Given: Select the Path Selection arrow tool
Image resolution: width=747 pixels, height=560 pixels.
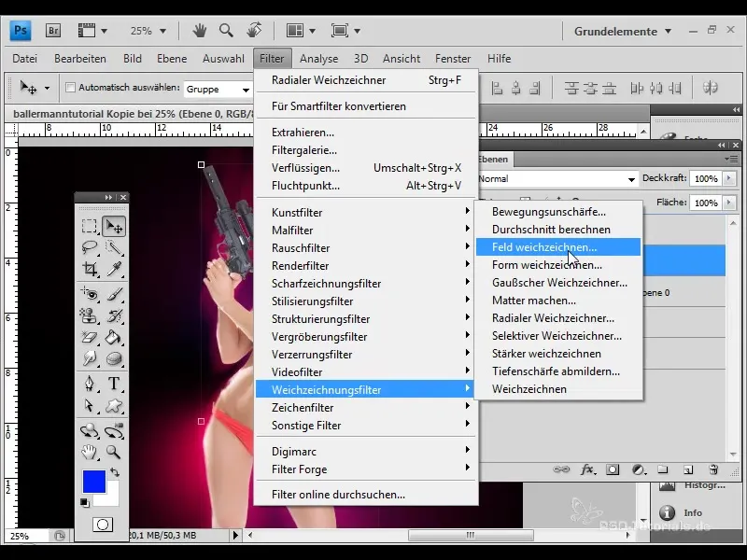Looking at the screenshot, I should click(90, 405).
